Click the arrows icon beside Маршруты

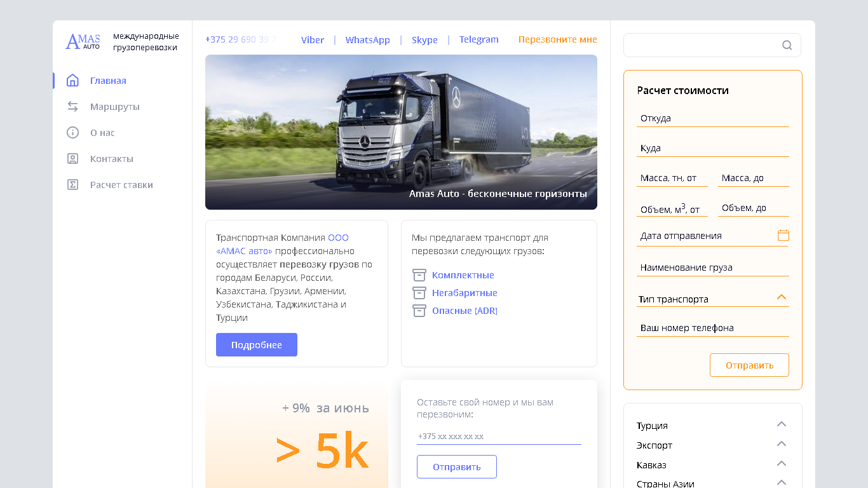tap(72, 107)
